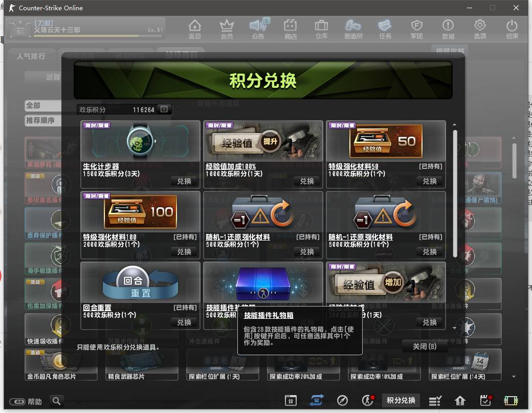Click the 生化计步器 item name link

[101, 166]
